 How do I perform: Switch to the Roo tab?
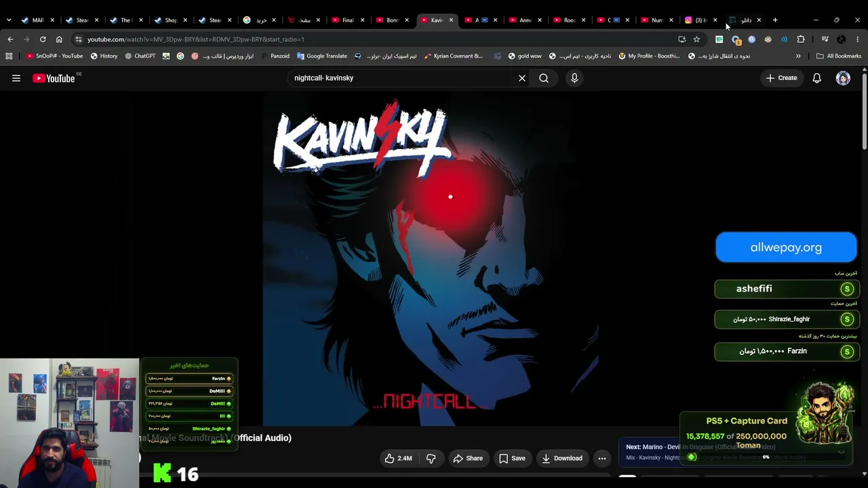pos(569,20)
